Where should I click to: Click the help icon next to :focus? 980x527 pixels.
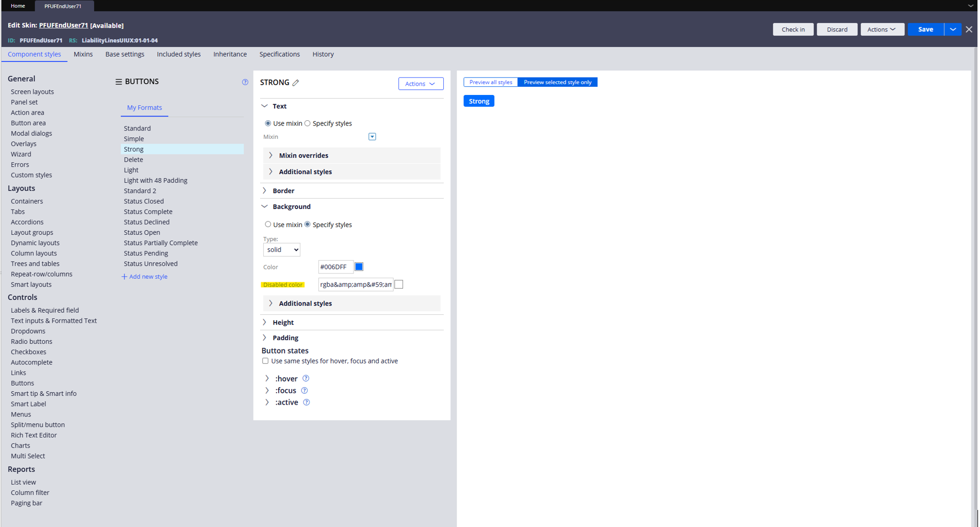(x=304, y=390)
